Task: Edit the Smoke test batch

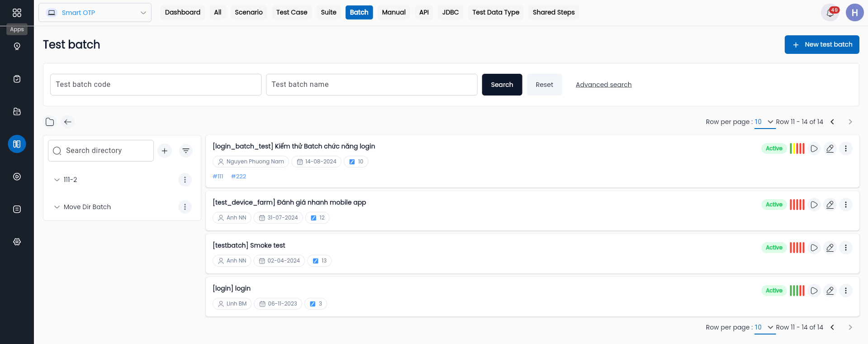Action: pyautogui.click(x=830, y=248)
